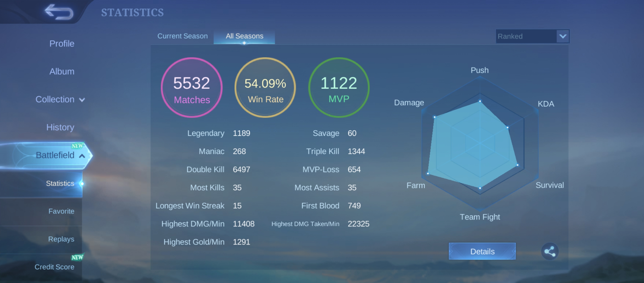View the Credit Score page
644x283 pixels.
[54, 267]
